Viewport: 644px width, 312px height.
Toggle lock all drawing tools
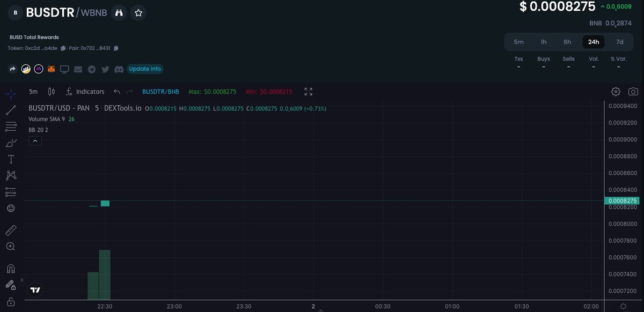11,302
